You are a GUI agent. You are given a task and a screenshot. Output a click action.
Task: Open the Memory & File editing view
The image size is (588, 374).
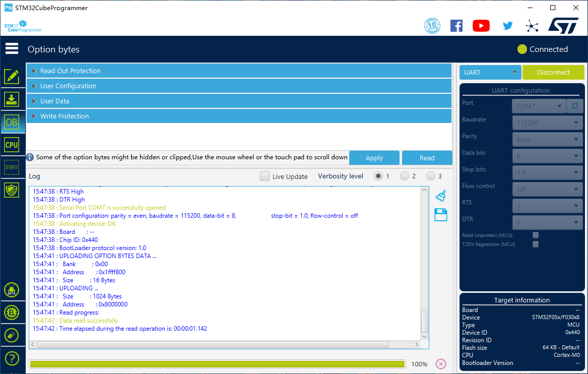click(x=12, y=77)
